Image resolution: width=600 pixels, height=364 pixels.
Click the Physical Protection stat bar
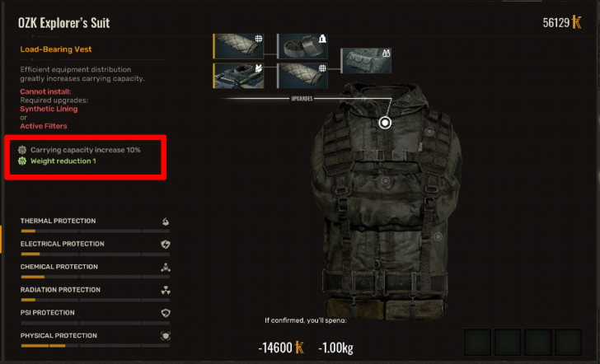click(96, 346)
